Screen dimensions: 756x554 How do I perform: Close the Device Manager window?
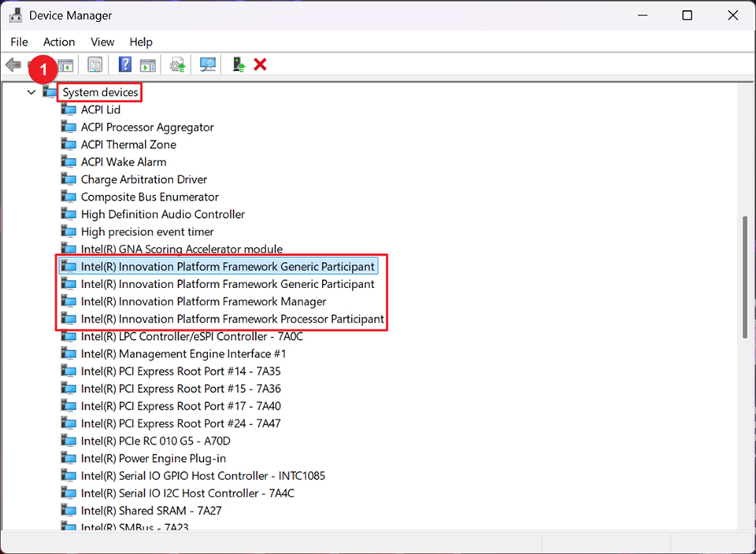(733, 16)
